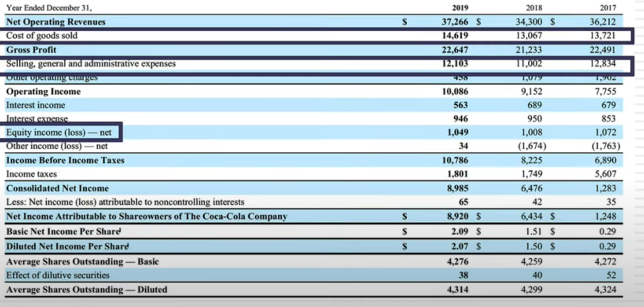The image size is (644, 307).
Task: Click the 2018 column header
Action: click(x=534, y=8)
